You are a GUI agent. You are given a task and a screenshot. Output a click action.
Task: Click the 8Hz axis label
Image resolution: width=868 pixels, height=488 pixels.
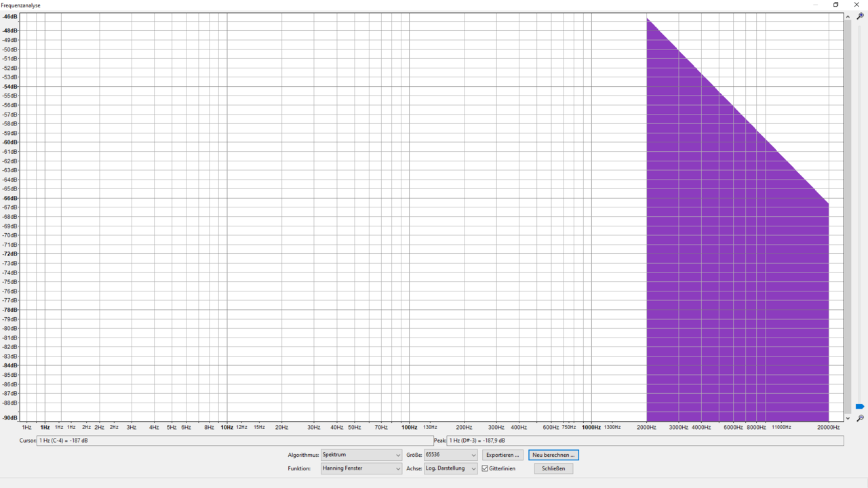click(209, 427)
